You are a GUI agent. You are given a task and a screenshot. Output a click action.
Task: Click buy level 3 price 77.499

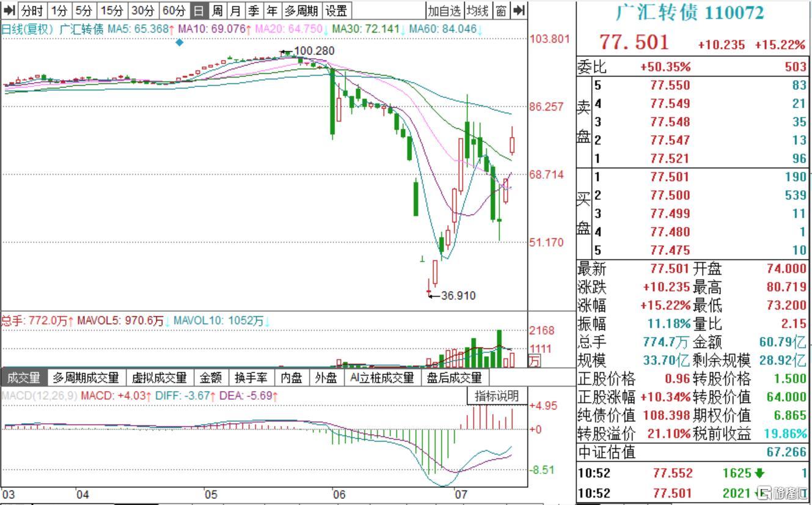[670, 213]
